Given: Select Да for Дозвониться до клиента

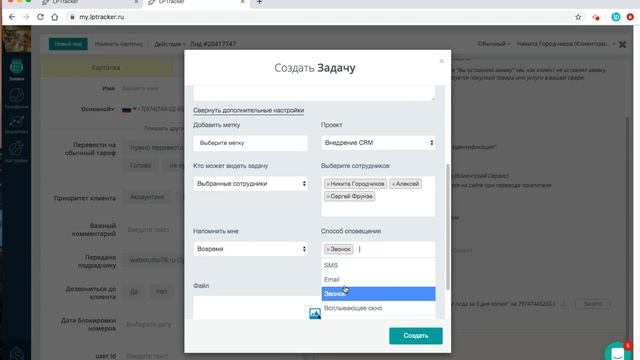Looking at the screenshot, I should tap(134, 291).
